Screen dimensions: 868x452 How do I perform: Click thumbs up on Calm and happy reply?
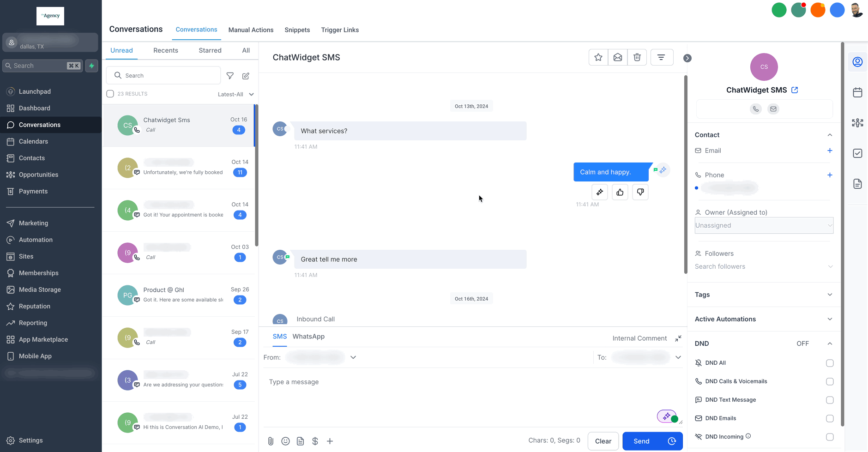(x=620, y=192)
